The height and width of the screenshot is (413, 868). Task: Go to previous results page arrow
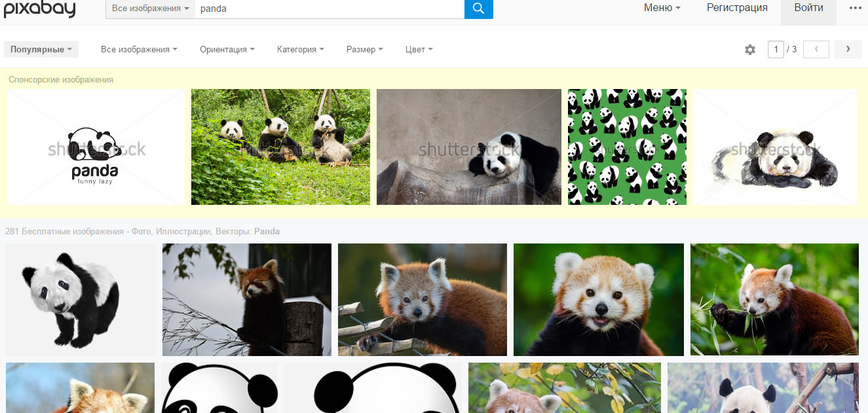click(816, 49)
